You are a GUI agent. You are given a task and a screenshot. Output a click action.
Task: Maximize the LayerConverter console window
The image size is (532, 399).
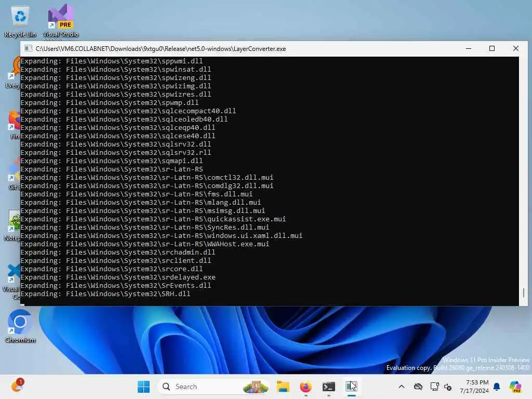(492, 48)
